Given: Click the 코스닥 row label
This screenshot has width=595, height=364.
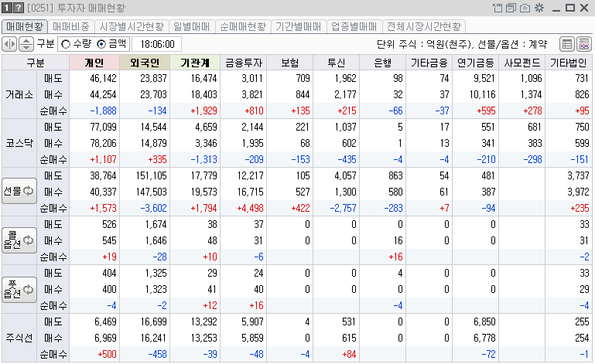Looking at the screenshot, I should click(x=19, y=143).
